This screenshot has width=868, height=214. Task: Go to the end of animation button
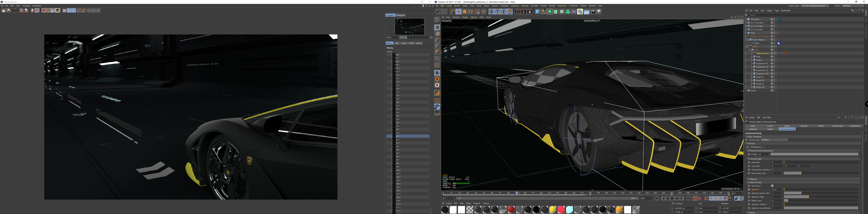click(x=688, y=198)
